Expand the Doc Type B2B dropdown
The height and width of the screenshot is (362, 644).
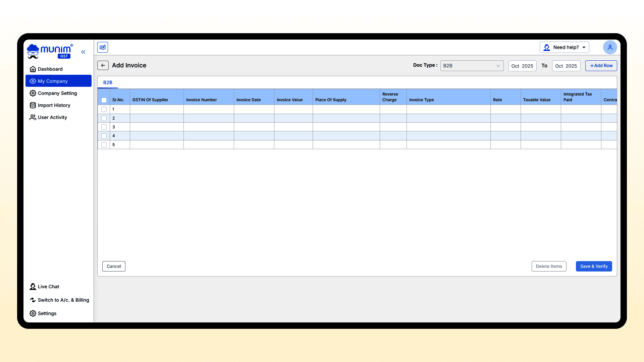tap(472, 66)
